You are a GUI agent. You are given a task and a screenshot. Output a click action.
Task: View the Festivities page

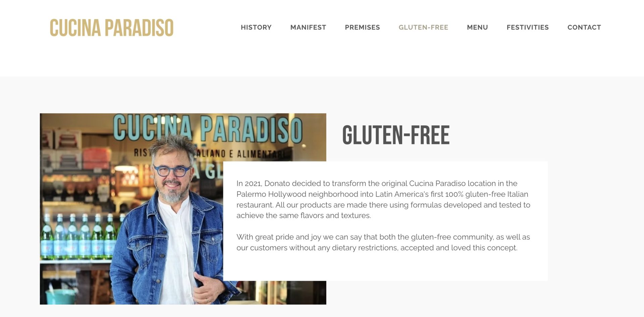coord(528,27)
